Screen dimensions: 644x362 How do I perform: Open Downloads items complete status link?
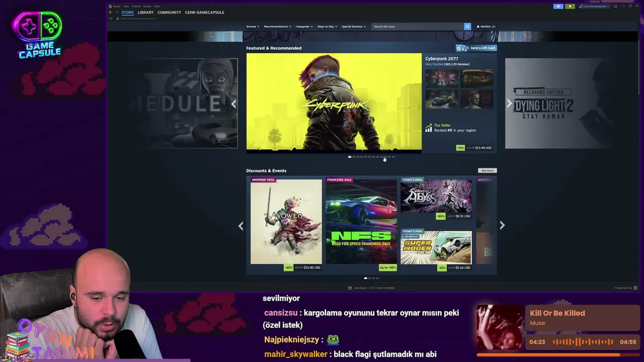[374, 288]
